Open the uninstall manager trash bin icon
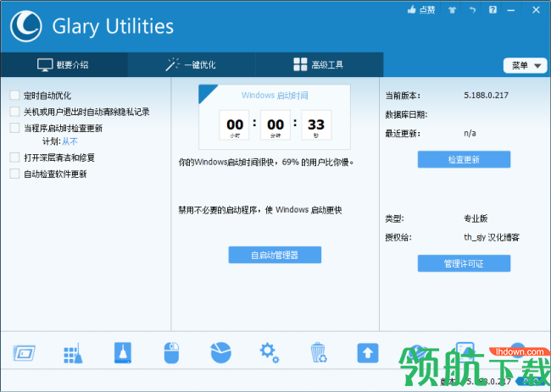Image resolution: width=551 pixels, height=392 pixels. [x=319, y=353]
